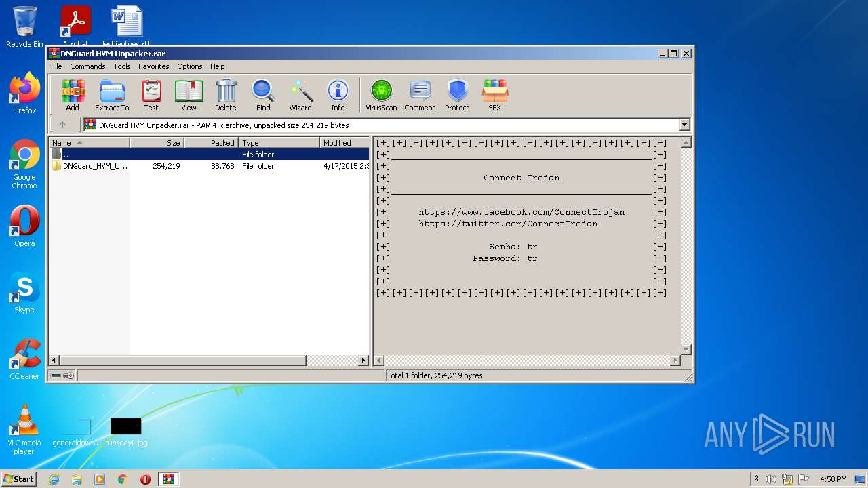Open the Comment toolbar icon

[x=420, y=95]
